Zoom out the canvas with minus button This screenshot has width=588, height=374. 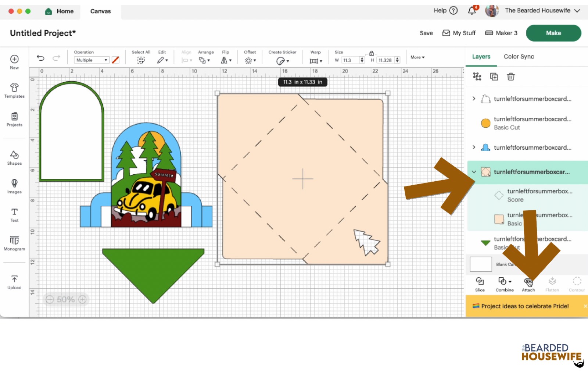click(x=50, y=299)
